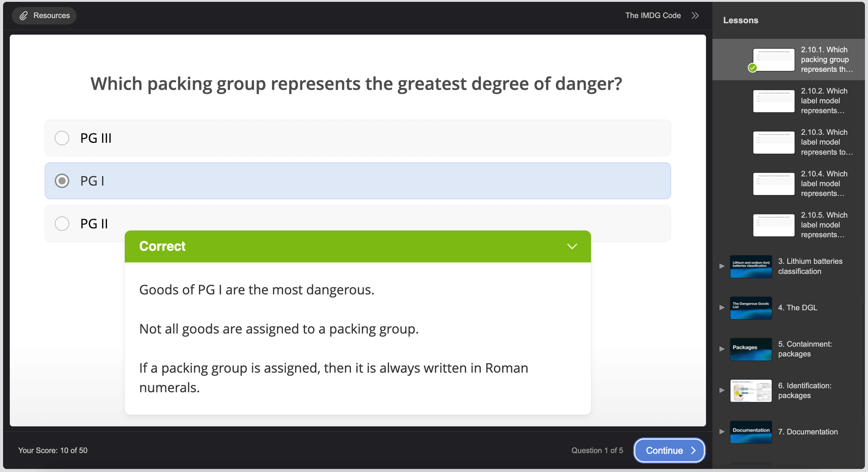Viewport: 868px width, 472px height.
Task: Collapse the Correct feedback panel chevron
Action: click(572, 246)
